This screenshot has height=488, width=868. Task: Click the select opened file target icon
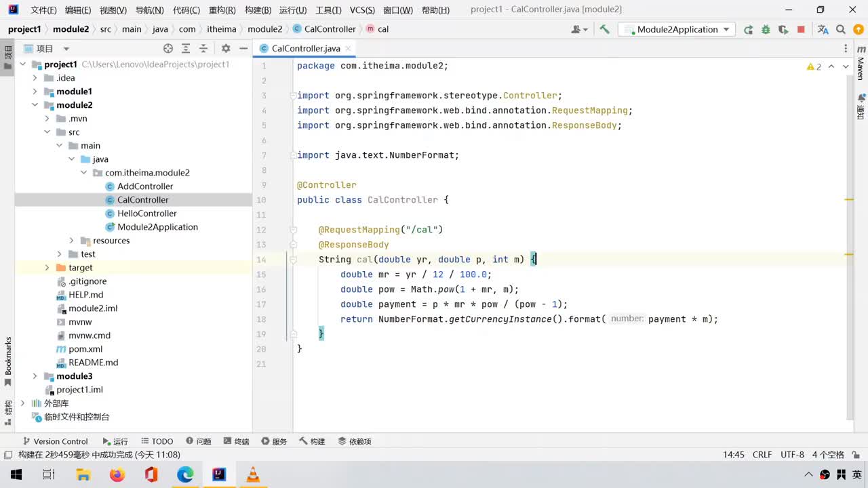[x=168, y=48]
